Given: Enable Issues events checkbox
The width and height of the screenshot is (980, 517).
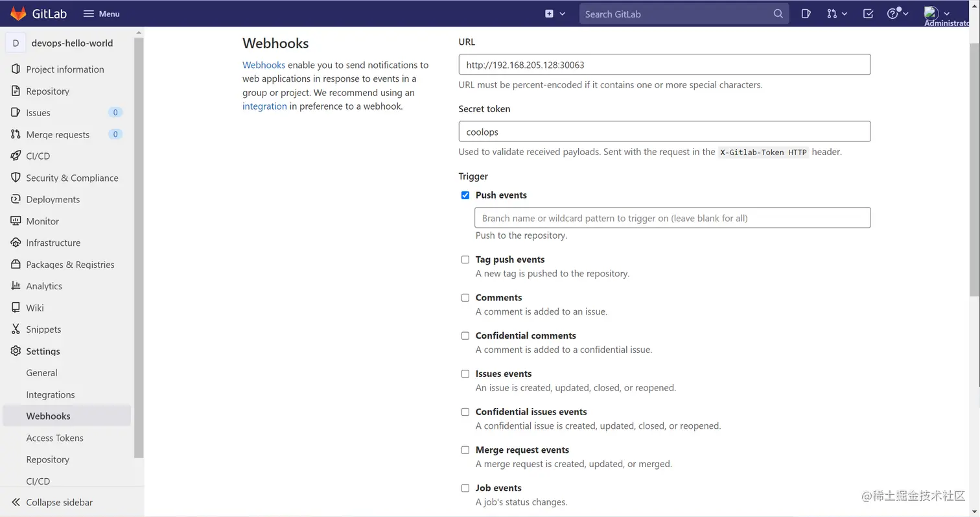Looking at the screenshot, I should pos(465,374).
